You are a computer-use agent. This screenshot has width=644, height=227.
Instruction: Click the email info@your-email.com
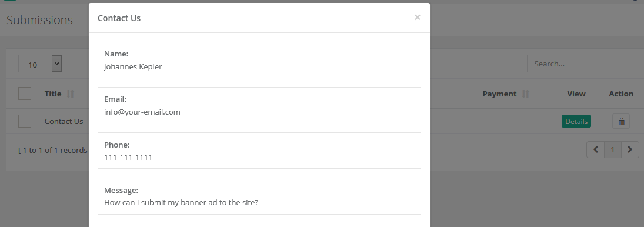coord(142,112)
